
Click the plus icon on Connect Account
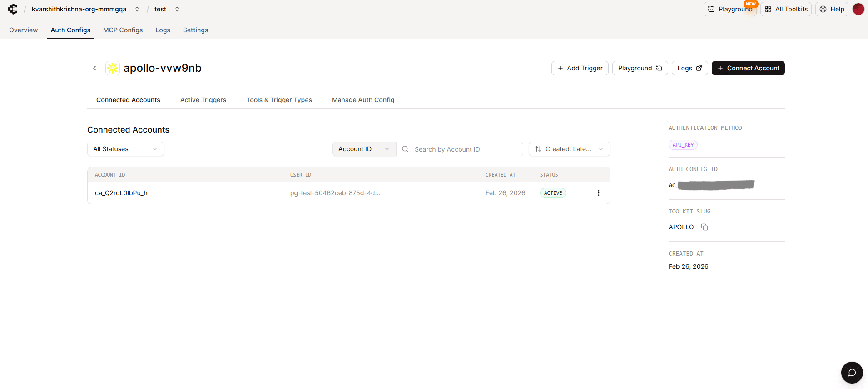coord(720,68)
